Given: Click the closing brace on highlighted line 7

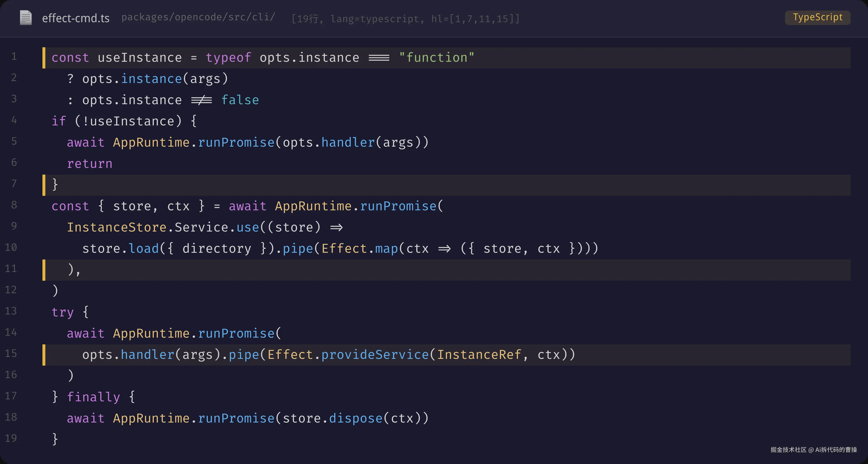Looking at the screenshot, I should [55, 185].
